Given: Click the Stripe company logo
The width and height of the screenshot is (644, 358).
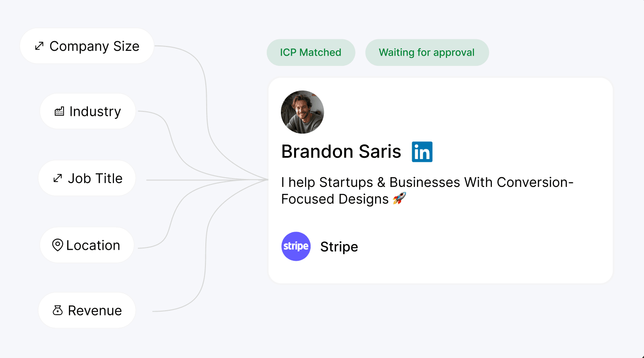Looking at the screenshot, I should [x=296, y=246].
